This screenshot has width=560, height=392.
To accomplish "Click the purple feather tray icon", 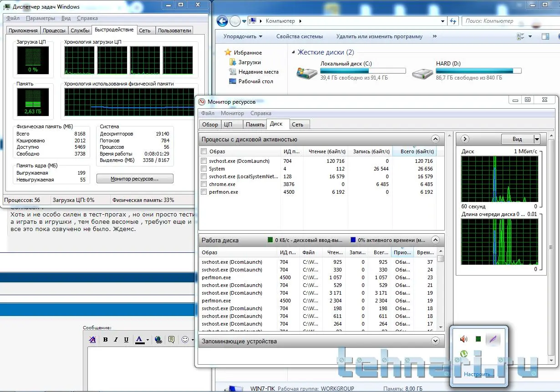I will (x=492, y=339).
